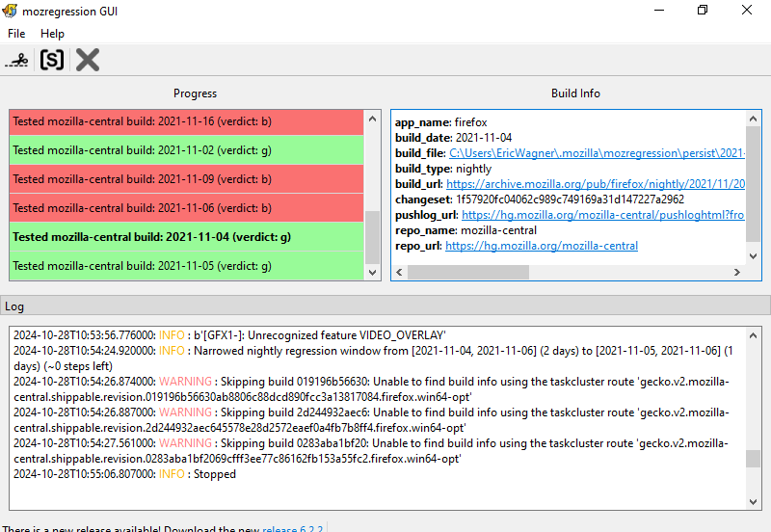Open the repo_url mozilla-central link
The image size is (771, 532).
tap(542, 246)
